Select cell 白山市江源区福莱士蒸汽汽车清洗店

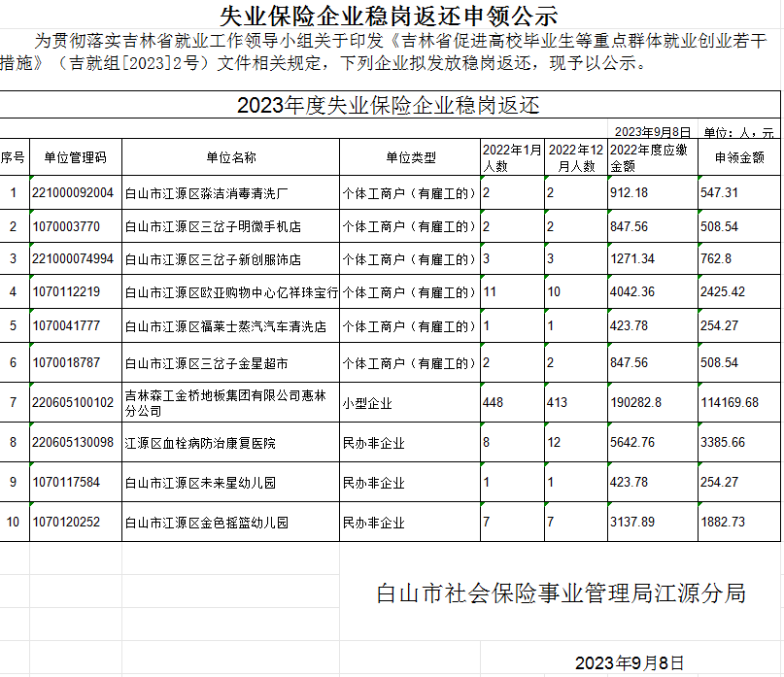click(230, 325)
